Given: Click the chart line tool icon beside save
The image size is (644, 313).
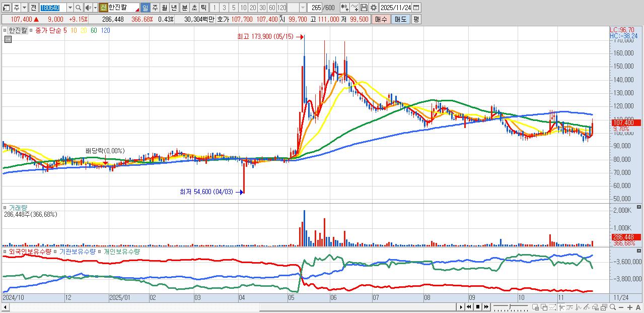Looking at the screenshot, I should tap(354, 8).
